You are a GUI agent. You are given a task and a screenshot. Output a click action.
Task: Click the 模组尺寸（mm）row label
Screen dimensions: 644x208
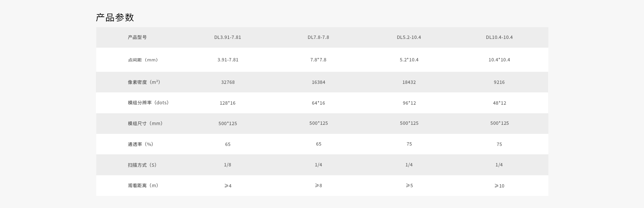coord(145,123)
